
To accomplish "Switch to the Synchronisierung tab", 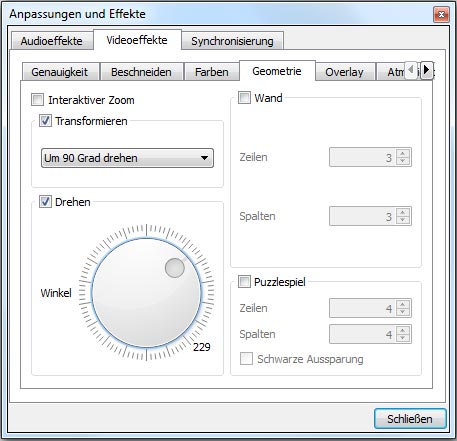I will click(x=232, y=41).
